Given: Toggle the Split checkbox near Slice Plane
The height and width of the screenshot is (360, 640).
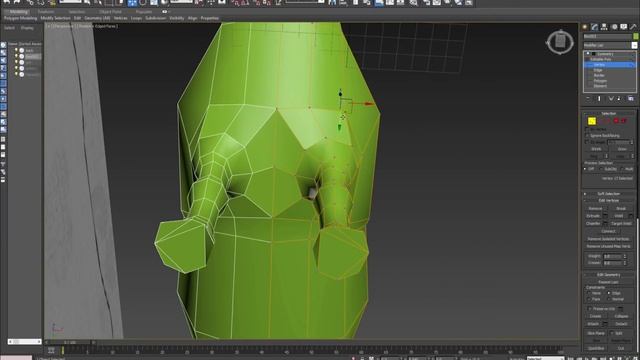Looking at the screenshot, I should tap(612, 333).
